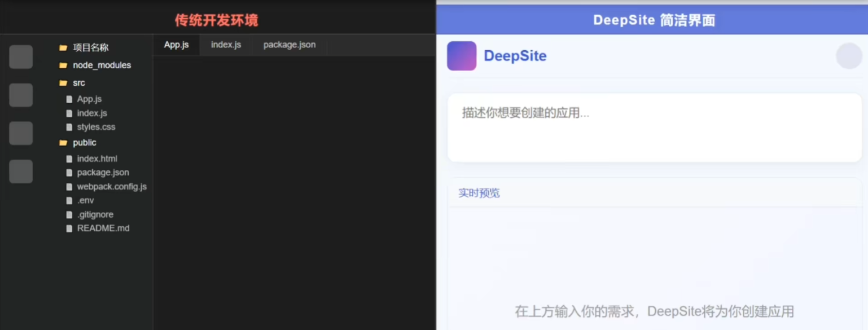Image resolution: width=868 pixels, height=330 pixels.
Task: Select the second activity bar icon on the left
Action: click(21, 95)
